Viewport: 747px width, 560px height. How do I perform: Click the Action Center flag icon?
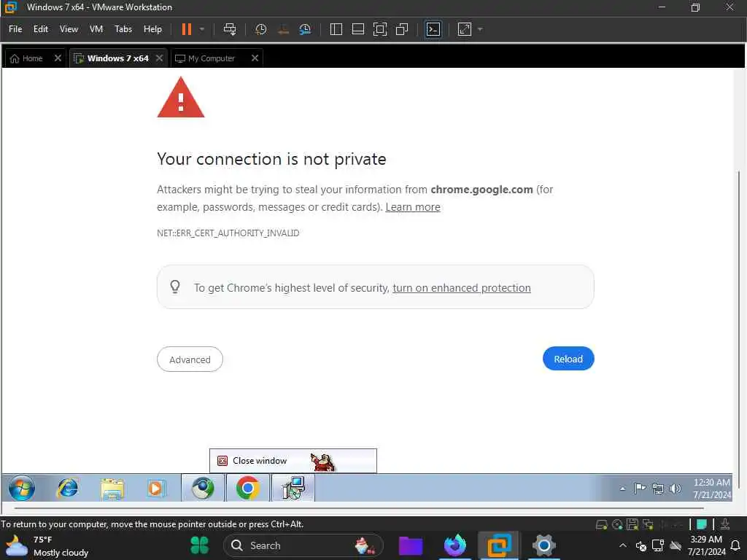pyautogui.click(x=640, y=489)
